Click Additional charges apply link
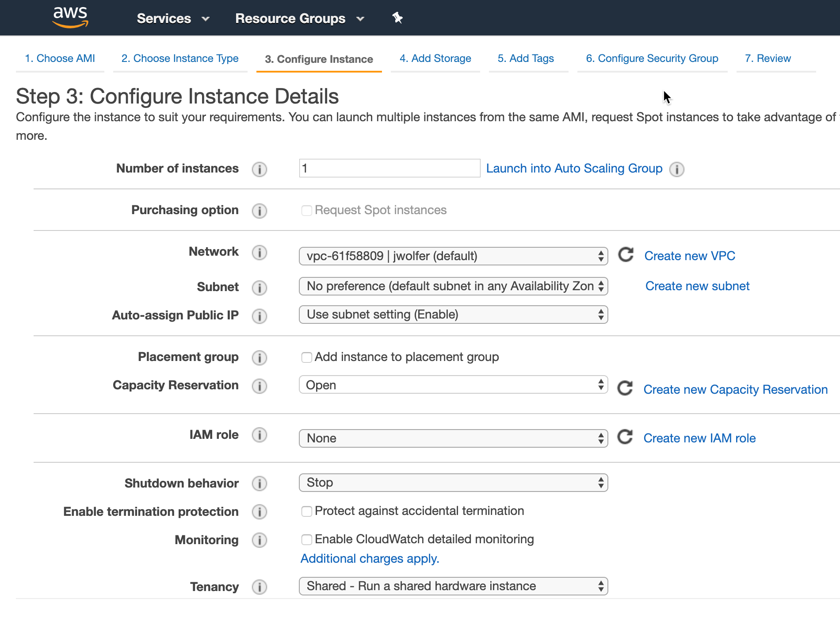 tap(370, 559)
